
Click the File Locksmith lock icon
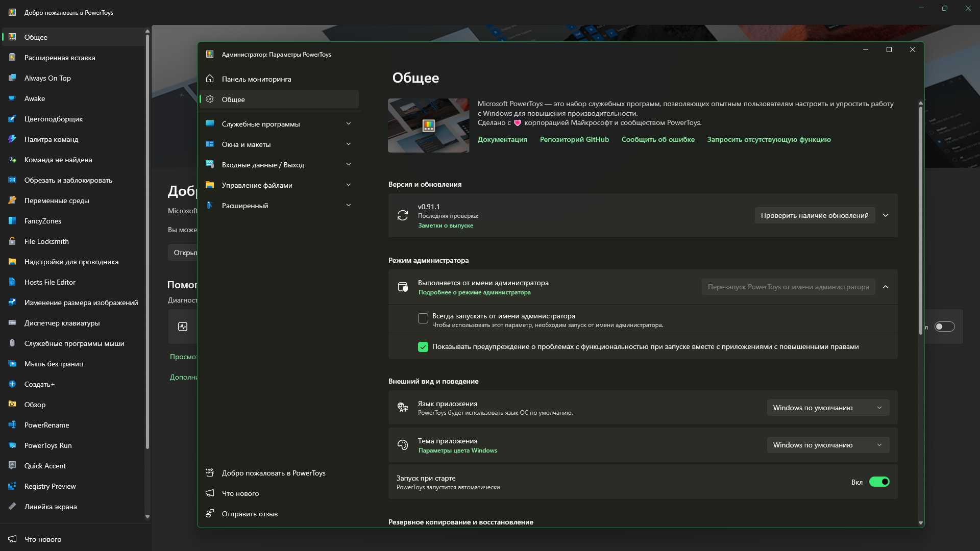coord(12,241)
